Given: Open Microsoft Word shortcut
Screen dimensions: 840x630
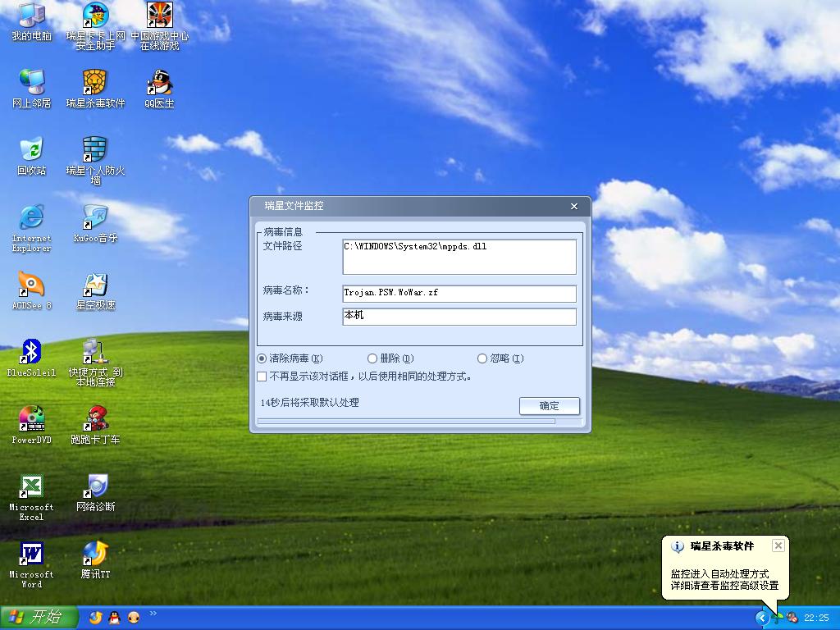Looking at the screenshot, I should tap(31, 564).
